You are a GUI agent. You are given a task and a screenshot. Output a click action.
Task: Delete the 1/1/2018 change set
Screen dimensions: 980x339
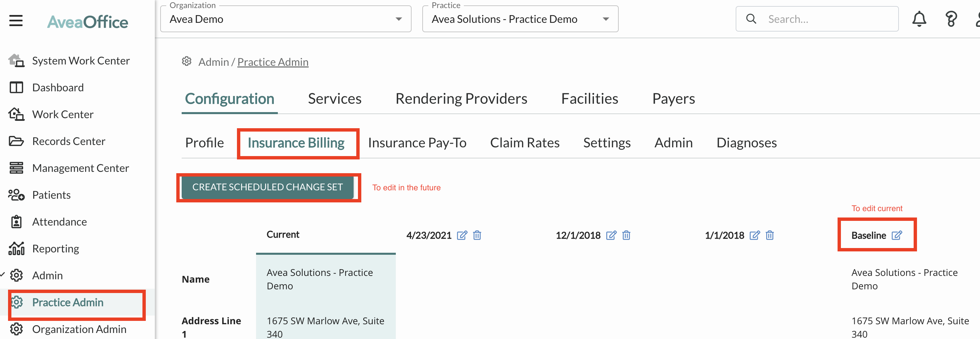[x=770, y=235]
